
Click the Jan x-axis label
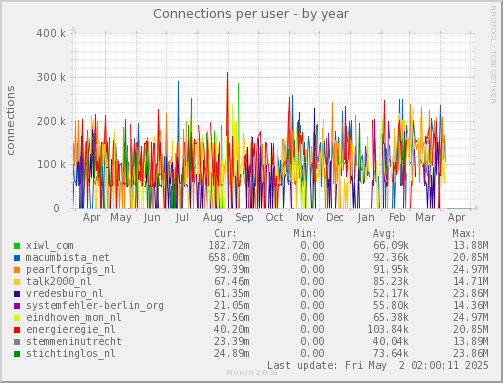tap(366, 218)
